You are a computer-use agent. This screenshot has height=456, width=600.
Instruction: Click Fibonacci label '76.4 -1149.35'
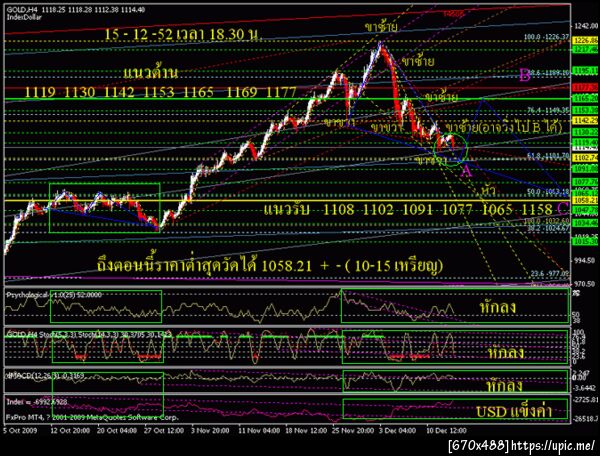click(548, 110)
